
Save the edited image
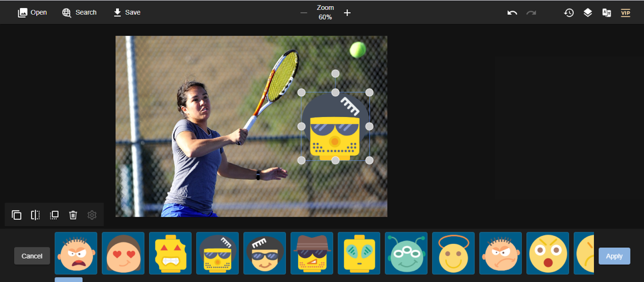click(127, 13)
